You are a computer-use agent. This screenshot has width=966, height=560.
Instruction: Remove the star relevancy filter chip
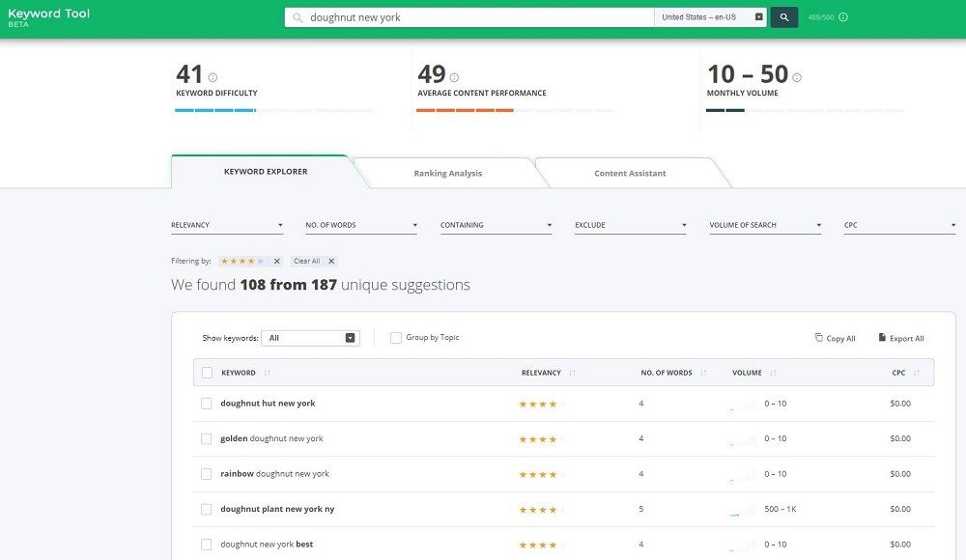pos(276,262)
